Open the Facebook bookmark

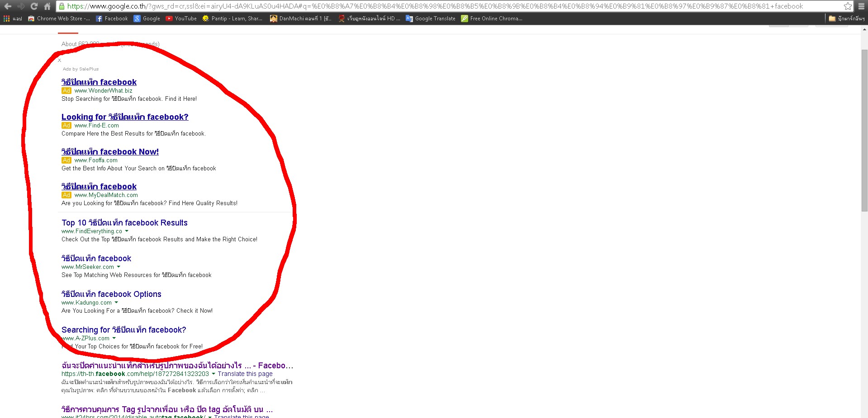[x=112, y=19]
